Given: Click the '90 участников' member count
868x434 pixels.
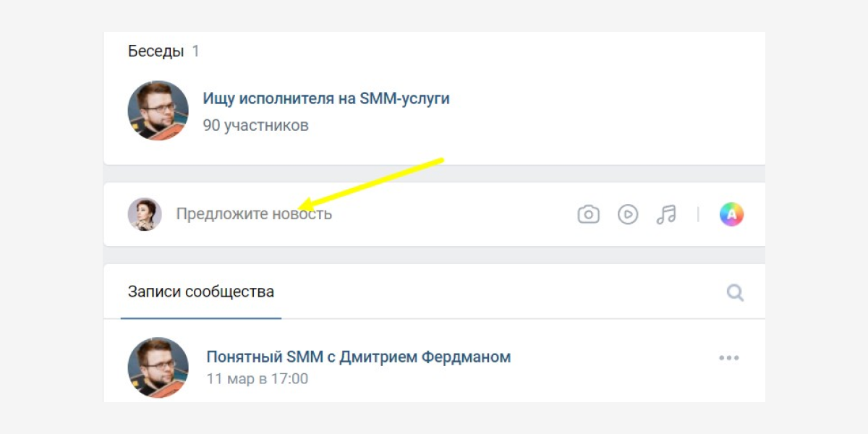Looking at the screenshot, I should click(x=255, y=126).
